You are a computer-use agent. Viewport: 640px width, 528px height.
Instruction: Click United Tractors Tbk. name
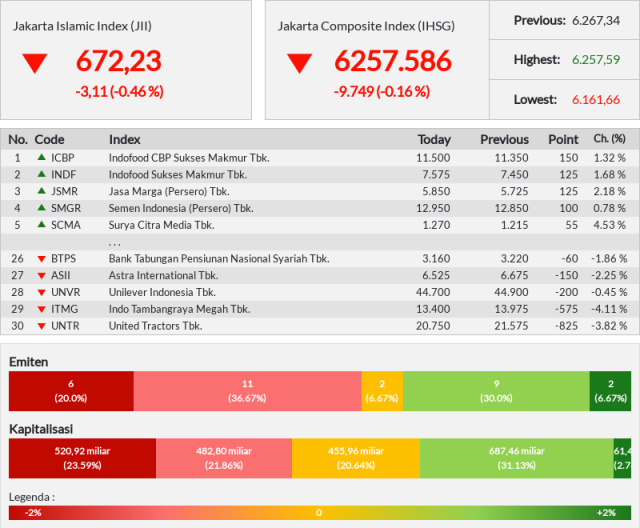(156, 326)
